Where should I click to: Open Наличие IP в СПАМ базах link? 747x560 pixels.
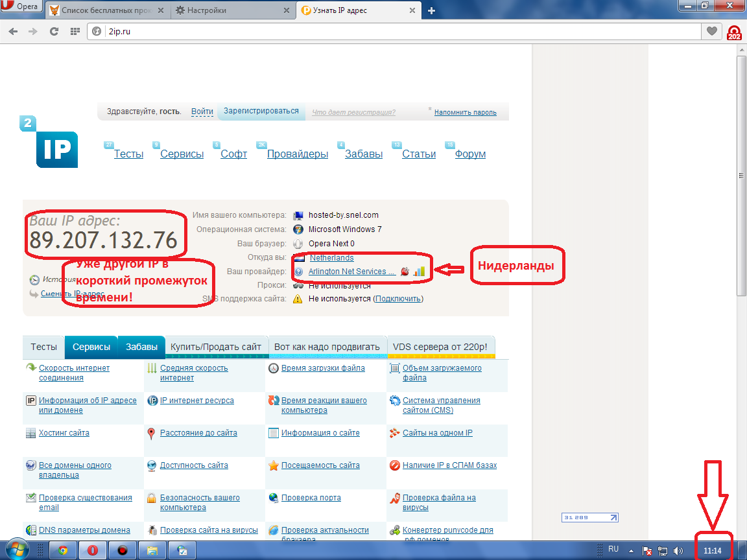click(x=450, y=465)
